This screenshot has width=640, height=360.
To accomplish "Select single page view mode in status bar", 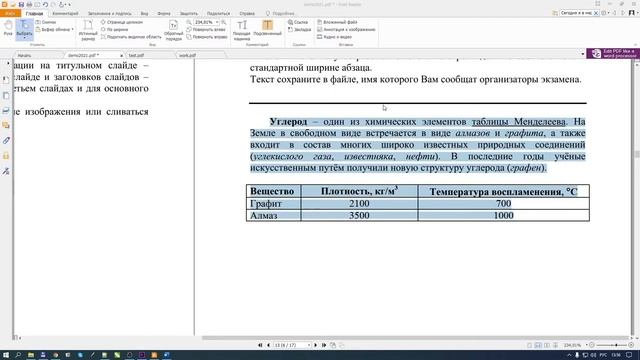I will point(529,345).
